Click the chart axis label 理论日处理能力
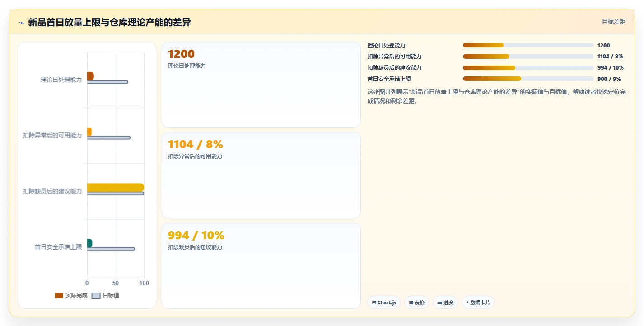 (x=61, y=80)
